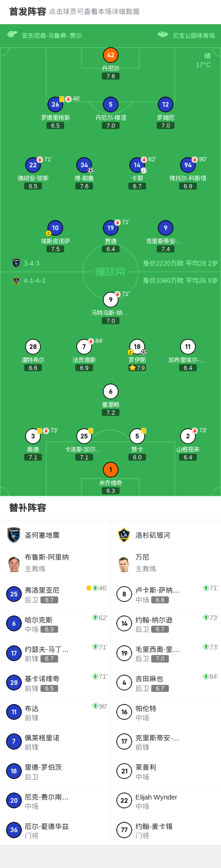Tap captain 埃斯皮诺萨 number 10 icon

pos(55,228)
